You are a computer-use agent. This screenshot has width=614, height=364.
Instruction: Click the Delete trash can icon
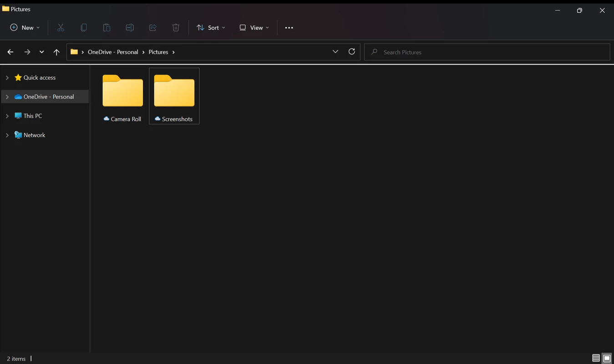[176, 28]
